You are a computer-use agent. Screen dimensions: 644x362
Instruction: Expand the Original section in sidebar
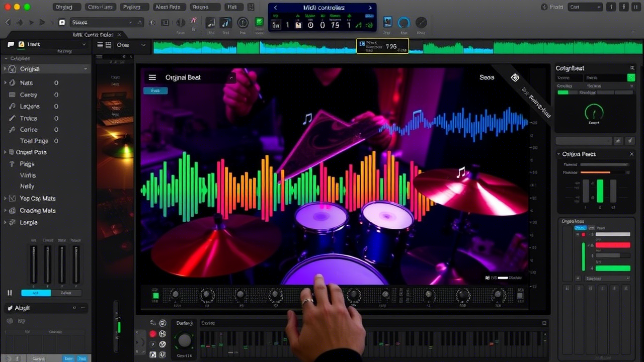[45, 69]
